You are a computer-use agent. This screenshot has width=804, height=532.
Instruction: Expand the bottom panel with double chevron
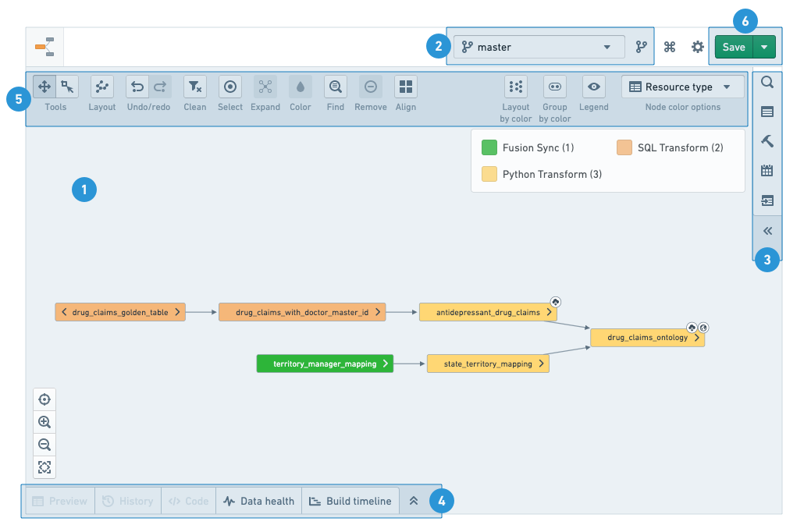414,501
